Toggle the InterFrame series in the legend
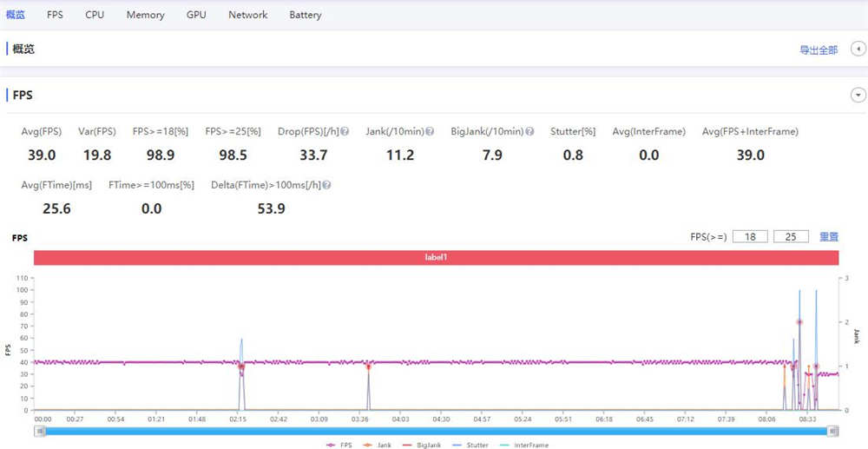The width and height of the screenshot is (868, 449). tap(523, 446)
